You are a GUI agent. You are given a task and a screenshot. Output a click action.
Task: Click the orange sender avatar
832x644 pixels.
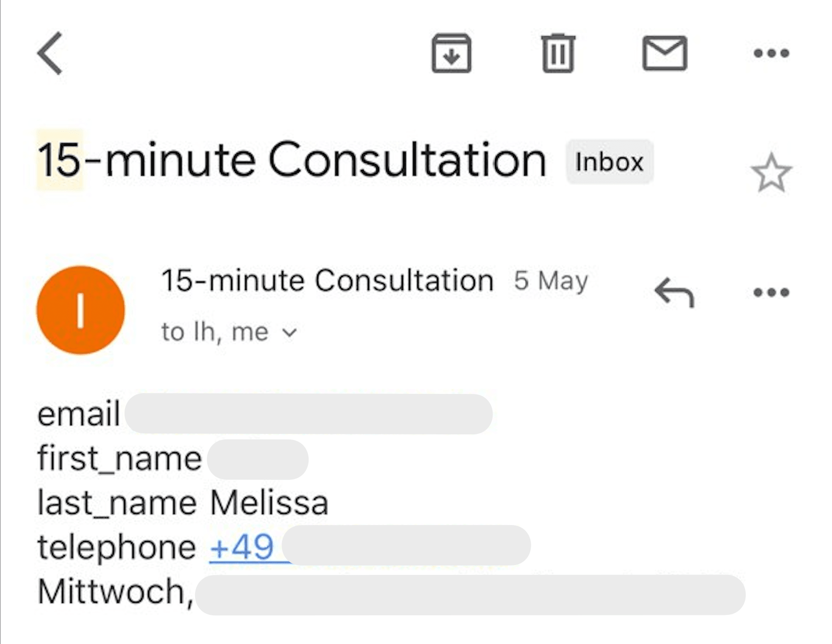click(x=81, y=310)
